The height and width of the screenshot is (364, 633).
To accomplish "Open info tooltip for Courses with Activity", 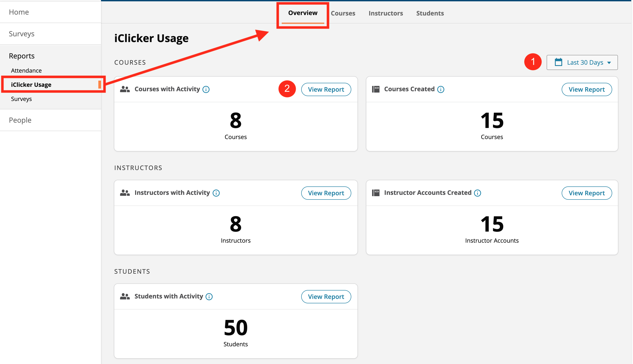I will [206, 89].
